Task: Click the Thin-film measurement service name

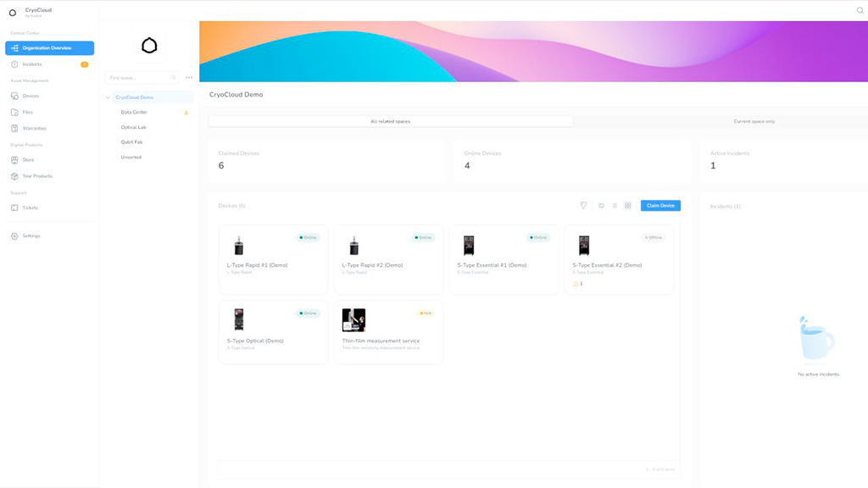Action: tap(381, 341)
